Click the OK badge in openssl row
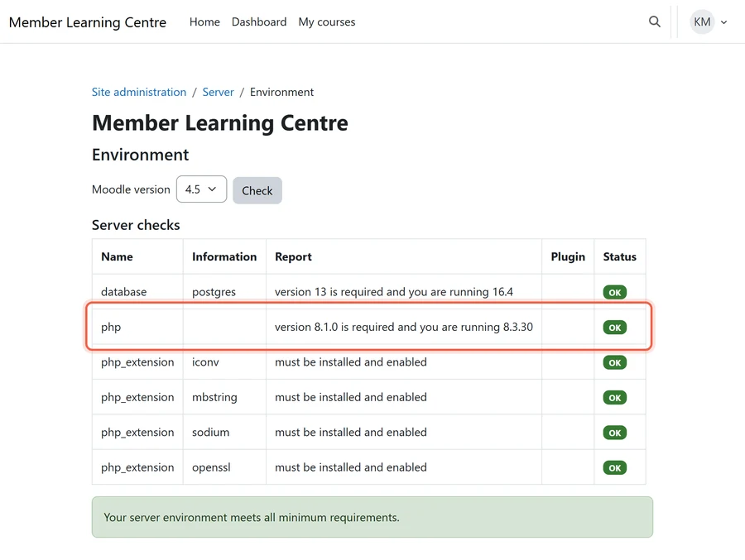This screenshot has height=560, width=745. (615, 468)
